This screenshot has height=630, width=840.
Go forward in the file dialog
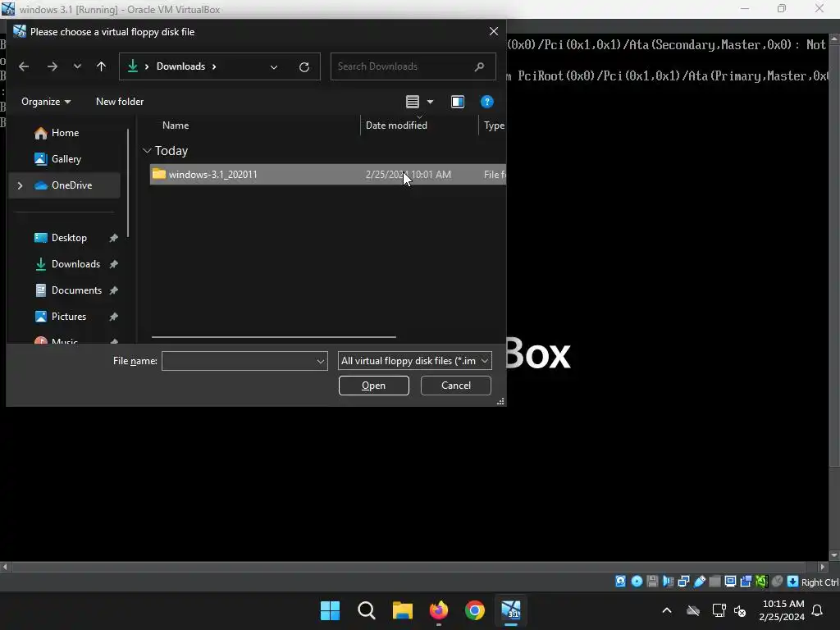pyautogui.click(x=52, y=66)
